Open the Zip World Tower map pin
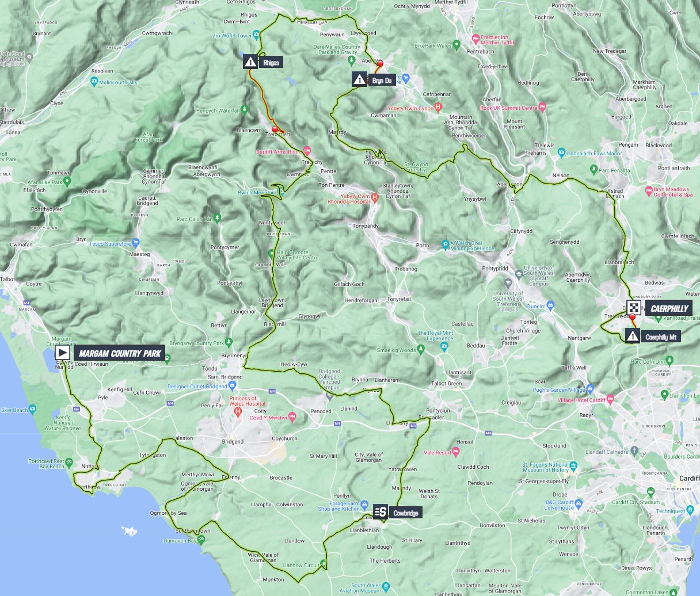This screenshot has width=700, height=596. 257,36
